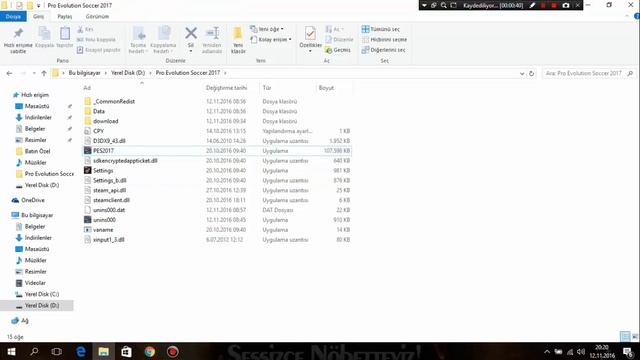Click Yerel Disk (D:) in the address bar

click(x=128, y=73)
